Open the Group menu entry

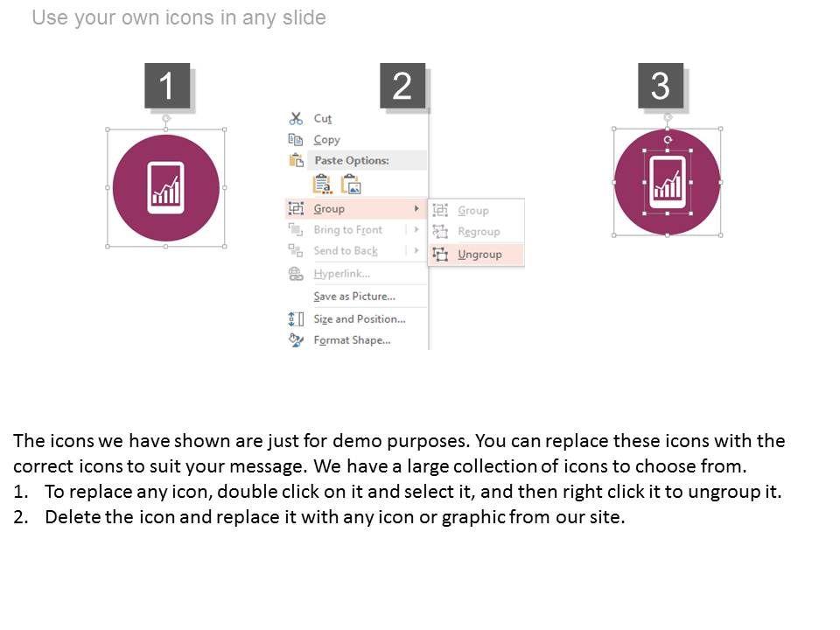coord(358,208)
